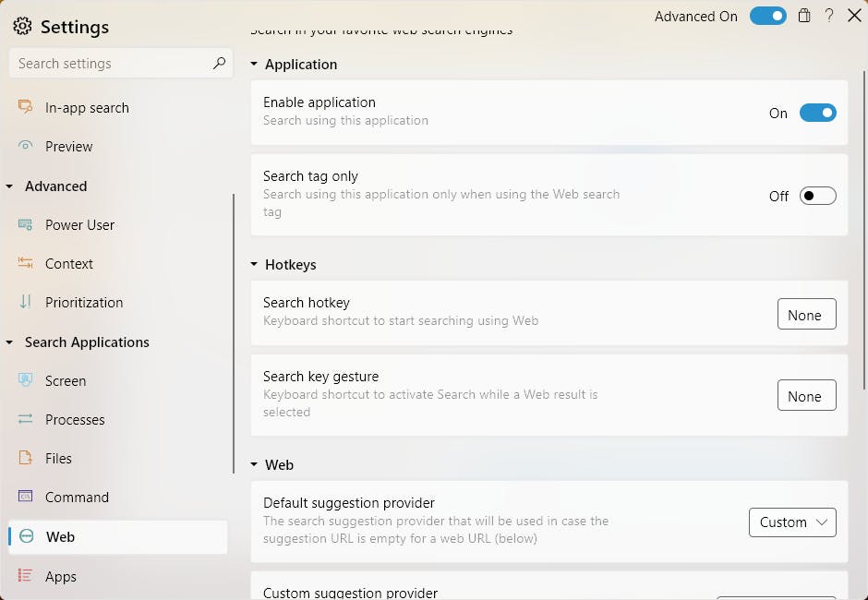
Task: Set Search hotkey None button
Action: click(806, 315)
